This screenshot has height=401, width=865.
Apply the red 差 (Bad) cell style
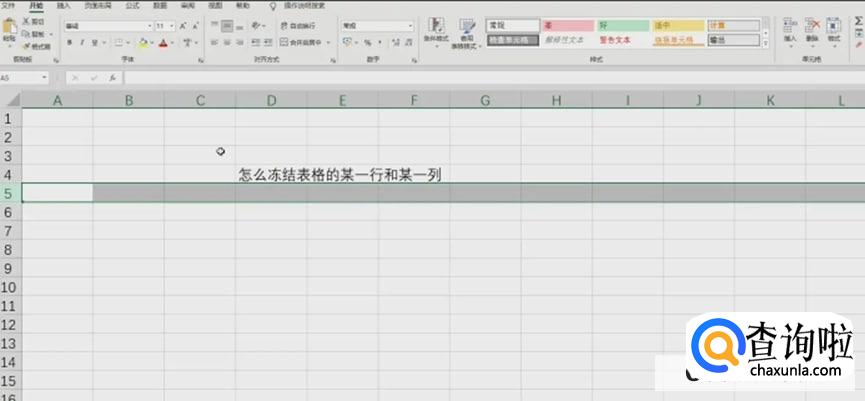tap(568, 26)
